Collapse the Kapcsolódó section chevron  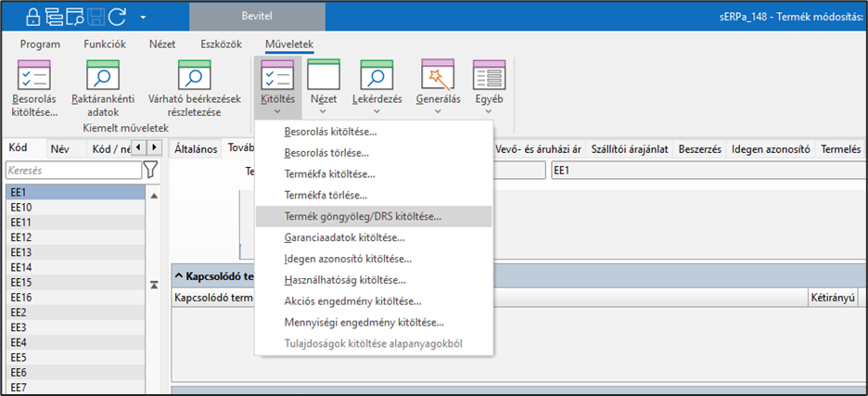[x=179, y=275]
